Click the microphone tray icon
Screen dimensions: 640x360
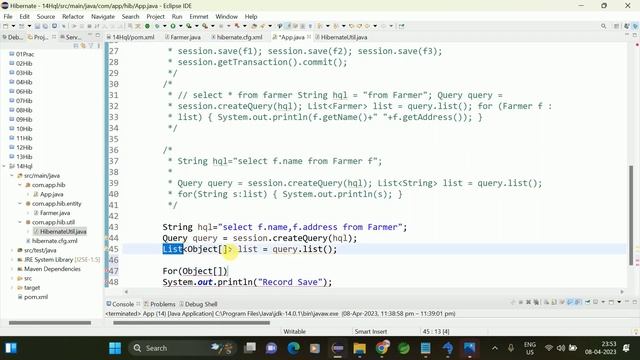(511, 348)
